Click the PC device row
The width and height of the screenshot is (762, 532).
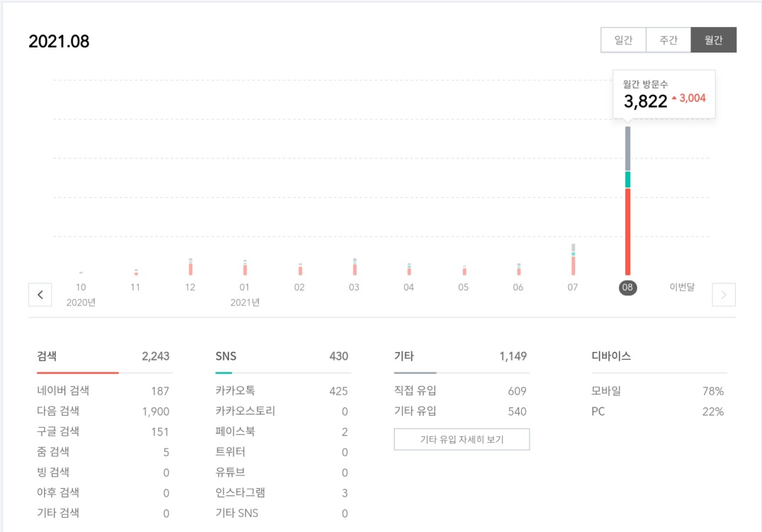[658, 412]
